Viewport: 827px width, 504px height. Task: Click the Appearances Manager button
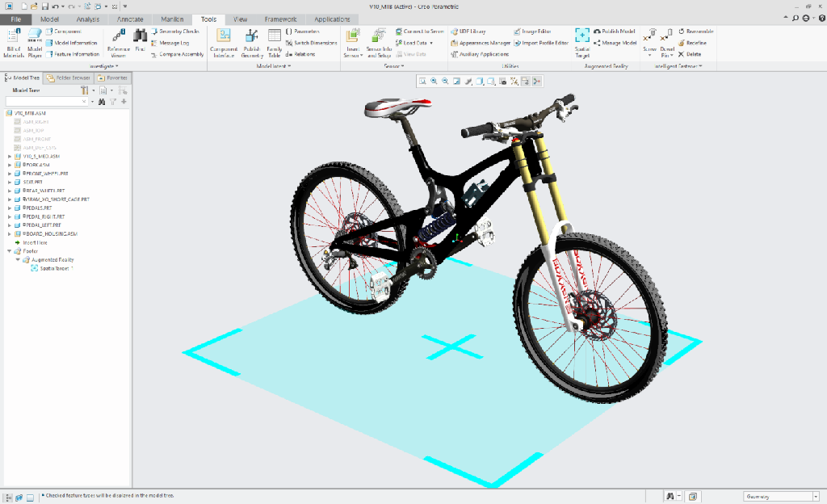pos(481,43)
